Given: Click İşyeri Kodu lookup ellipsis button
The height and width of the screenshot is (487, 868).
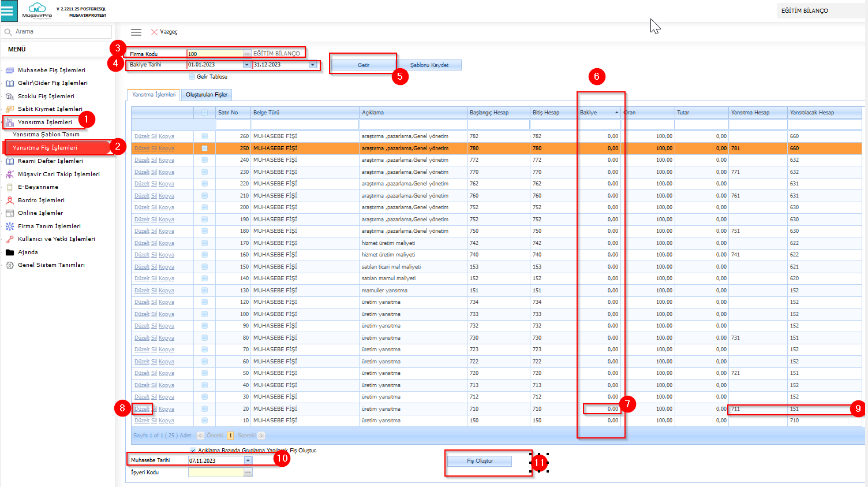Looking at the screenshot, I should coord(248,473).
